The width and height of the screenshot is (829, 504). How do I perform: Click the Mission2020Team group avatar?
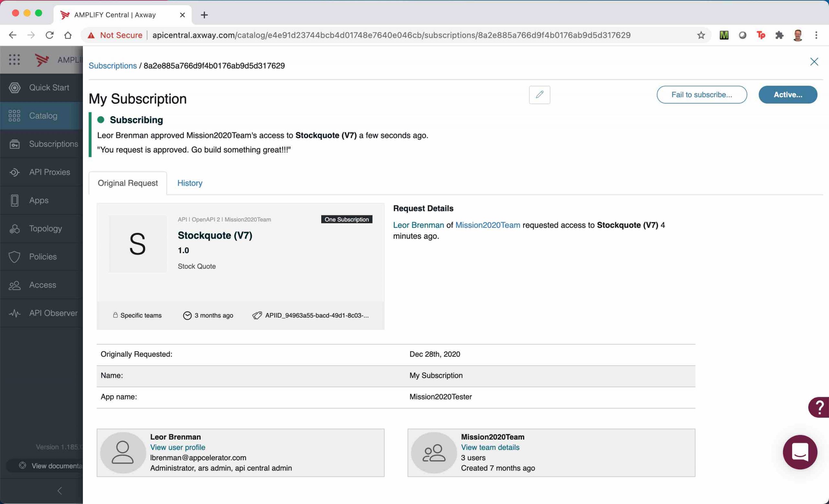434,453
